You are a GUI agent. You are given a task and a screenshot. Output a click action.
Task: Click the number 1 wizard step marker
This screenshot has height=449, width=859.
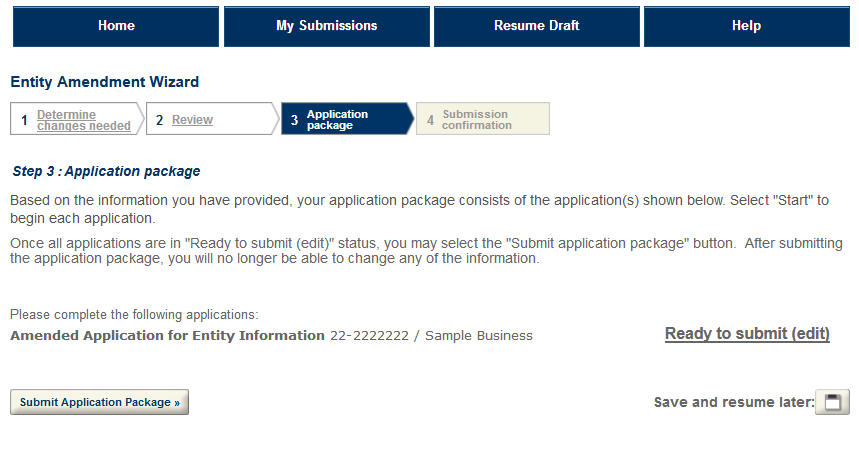[24, 120]
